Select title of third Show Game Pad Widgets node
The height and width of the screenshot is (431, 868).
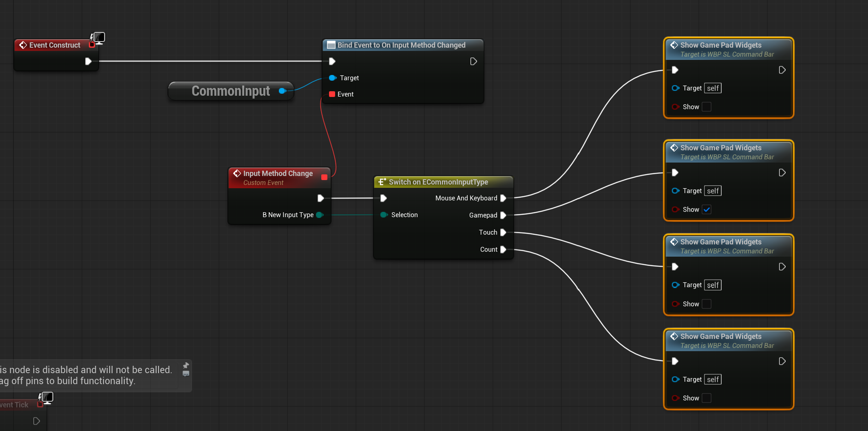[x=721, y=242]
